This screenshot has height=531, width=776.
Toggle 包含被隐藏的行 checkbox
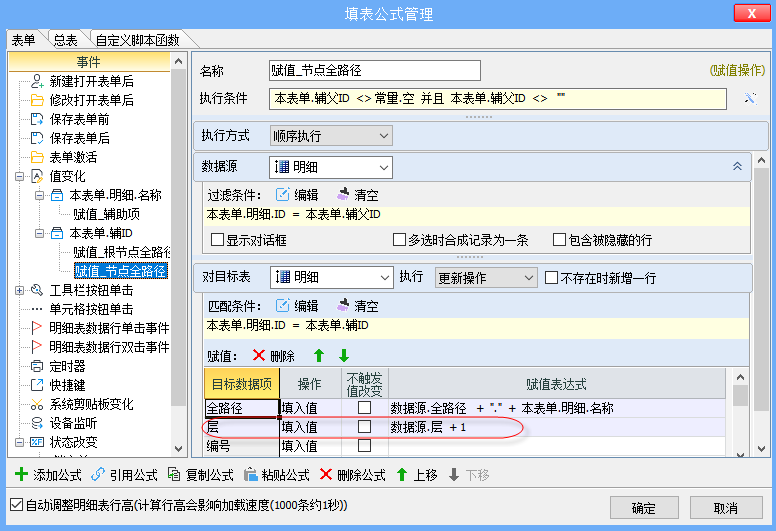pyautogui.click(x=559, y=240)
